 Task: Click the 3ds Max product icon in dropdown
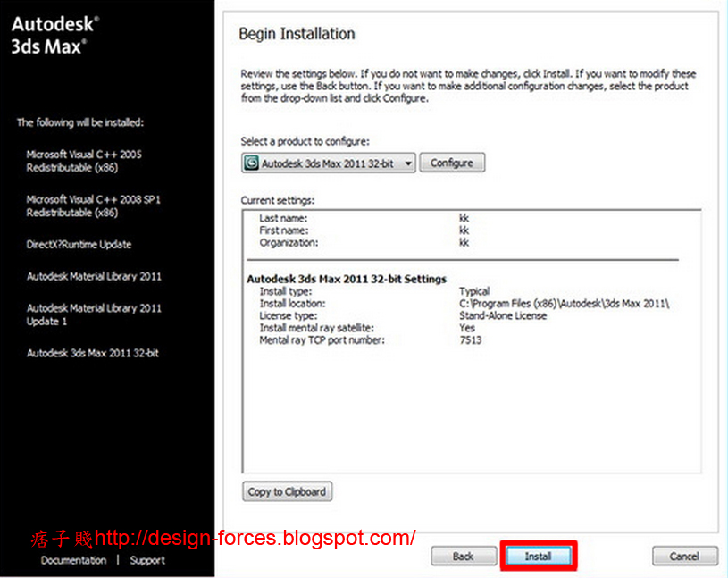point(251,163)
